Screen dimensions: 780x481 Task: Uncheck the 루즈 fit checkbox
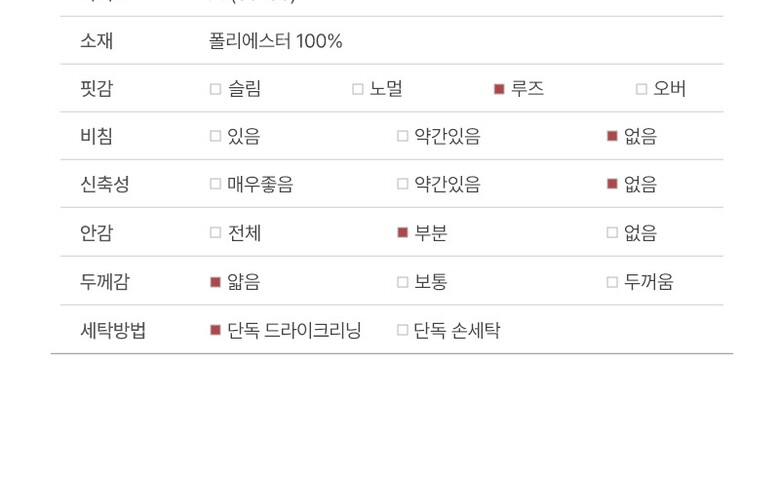pos(499,89)
